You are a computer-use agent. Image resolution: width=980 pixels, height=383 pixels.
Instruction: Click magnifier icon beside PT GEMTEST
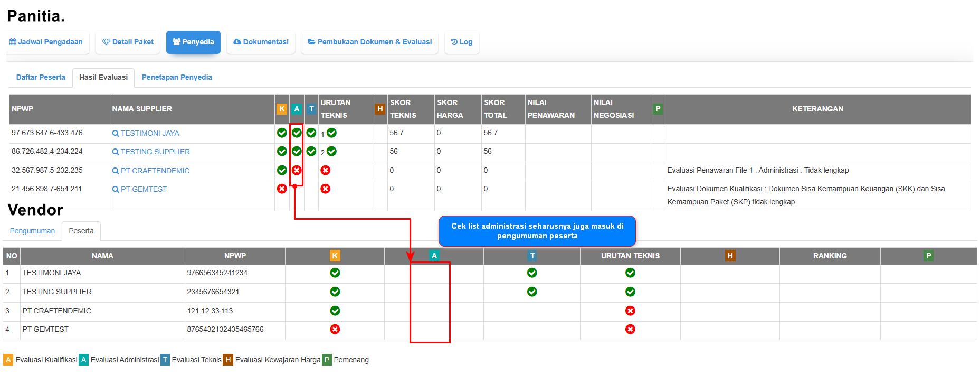coord(116,190)
